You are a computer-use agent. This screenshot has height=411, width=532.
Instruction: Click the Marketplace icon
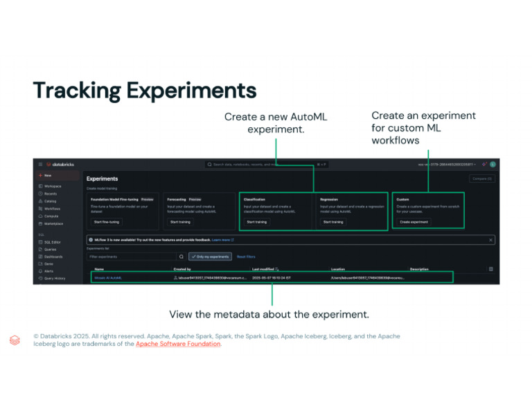[41, 223]
